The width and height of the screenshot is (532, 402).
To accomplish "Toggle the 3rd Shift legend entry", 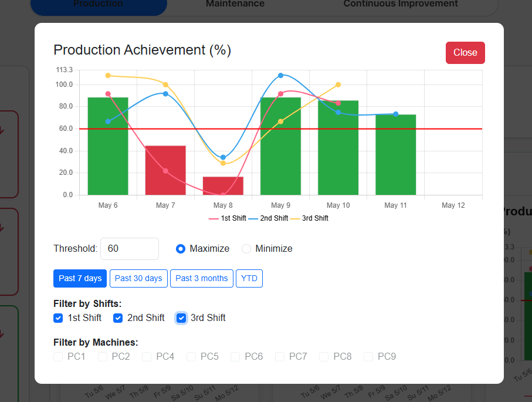I will point(310,218).
